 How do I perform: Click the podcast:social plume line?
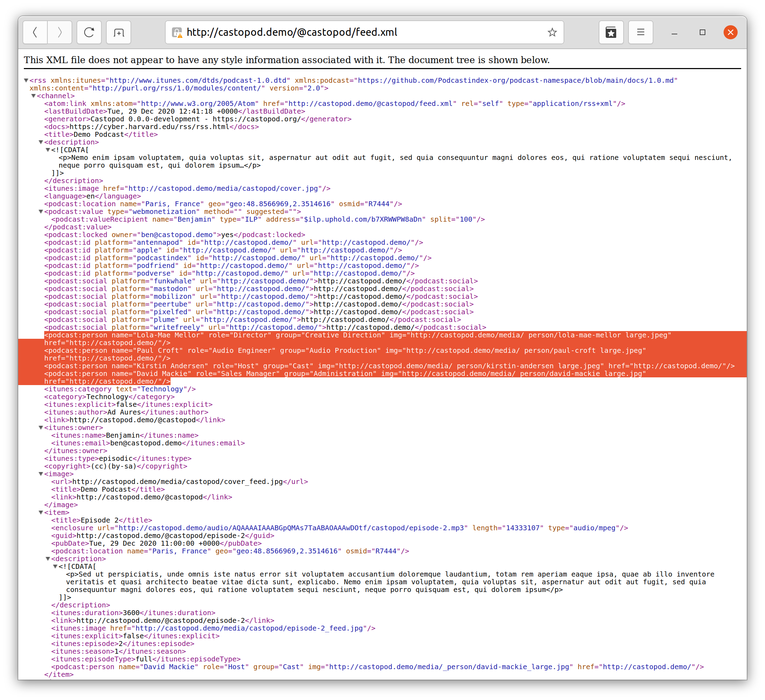pos(252,319)
